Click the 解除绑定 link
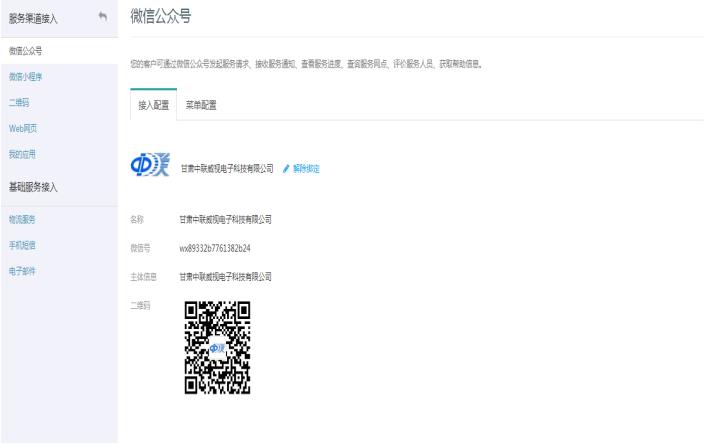Image resolution: width=710 pixels, height=444 pixels. tap(305, 168)
